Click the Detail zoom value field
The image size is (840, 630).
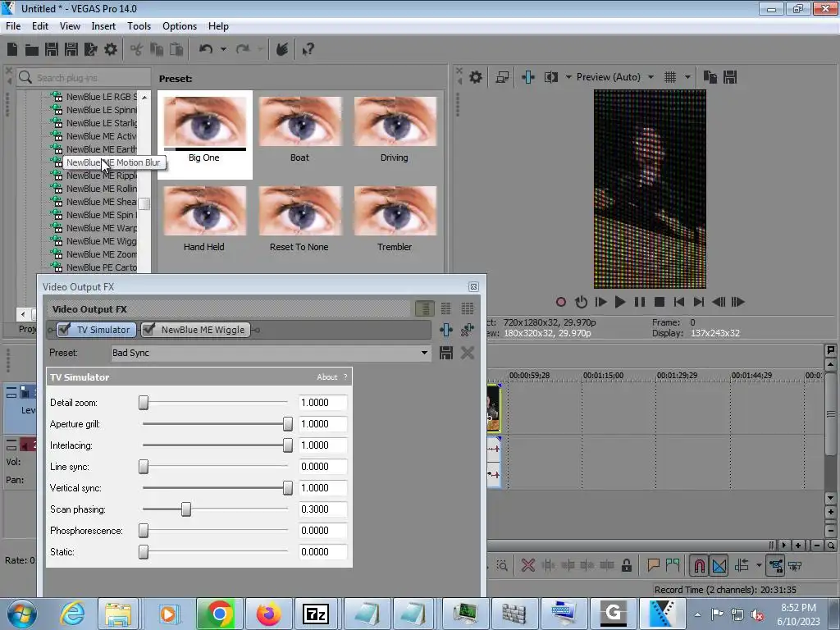tap(322, 402)
